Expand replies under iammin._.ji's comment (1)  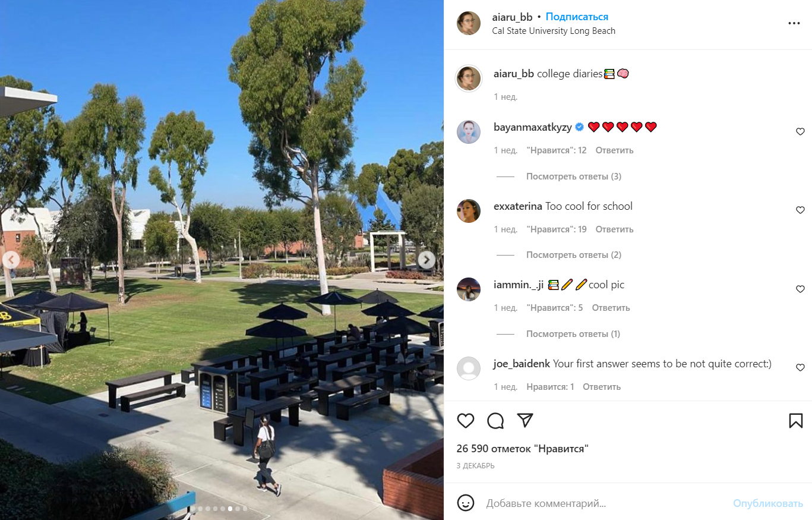(x=573, y=334)
